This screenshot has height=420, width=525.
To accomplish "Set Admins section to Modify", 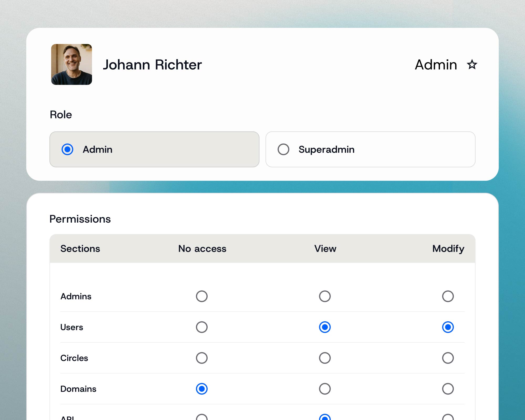I will [448, 296].
